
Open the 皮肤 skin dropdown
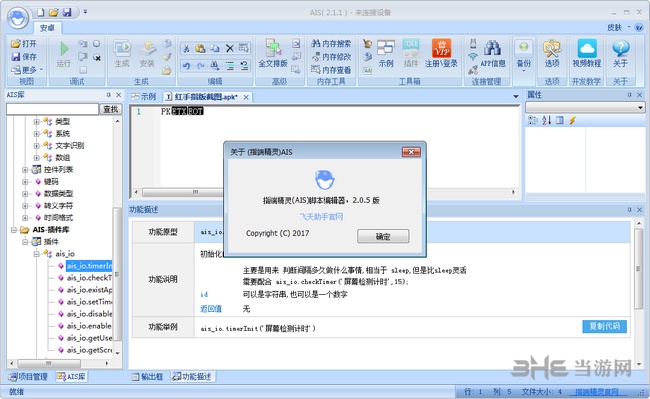point(619,27)
